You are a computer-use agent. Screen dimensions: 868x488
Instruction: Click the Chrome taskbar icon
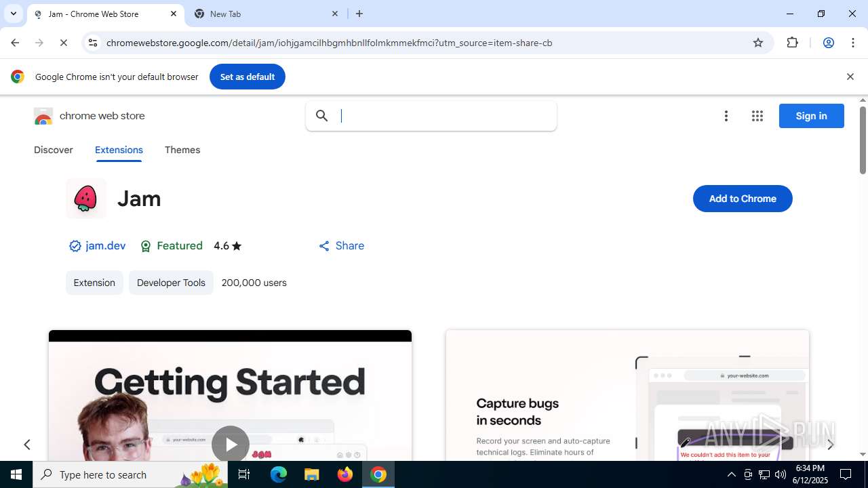tap(378, 474)
